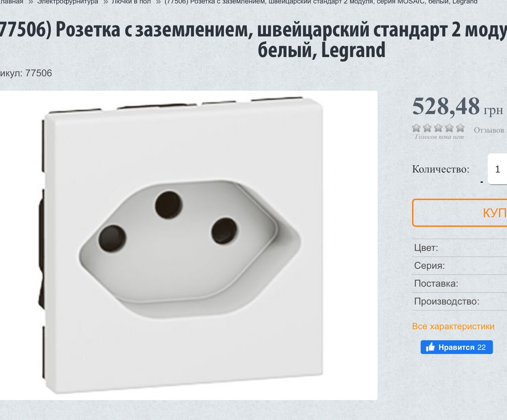Click the second rating star
This screenshot has width=507, height=420.
point(427,128)
